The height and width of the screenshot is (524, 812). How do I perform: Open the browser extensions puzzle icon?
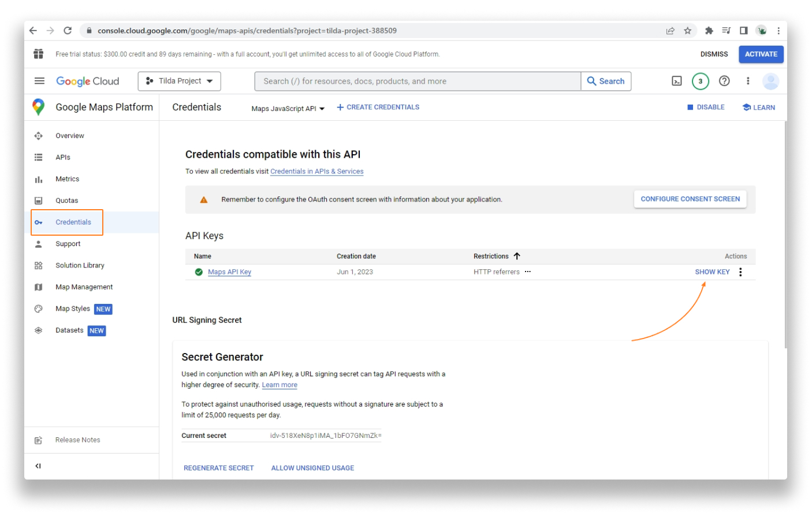click(709, 31)
